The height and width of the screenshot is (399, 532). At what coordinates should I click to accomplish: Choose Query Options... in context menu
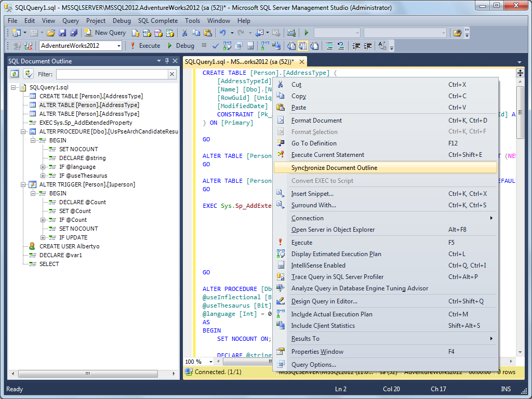pos(385,365)
